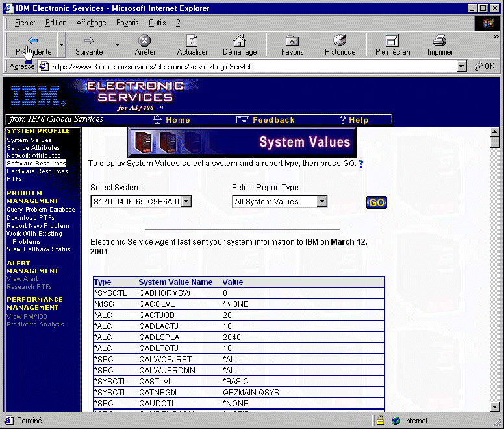
Task: Click the page icon in address bar
Action: [44, 66]
